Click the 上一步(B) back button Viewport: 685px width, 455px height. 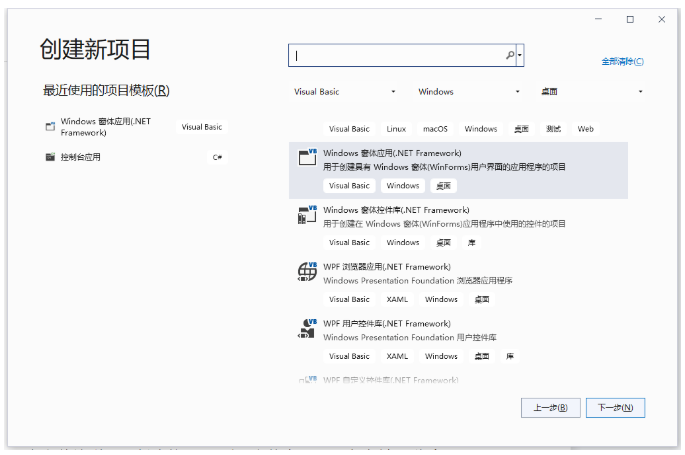550,408
